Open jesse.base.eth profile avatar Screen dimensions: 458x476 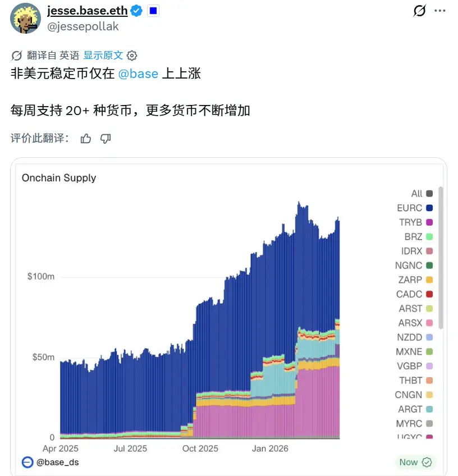pyautogui.click(x=25, y=18)
